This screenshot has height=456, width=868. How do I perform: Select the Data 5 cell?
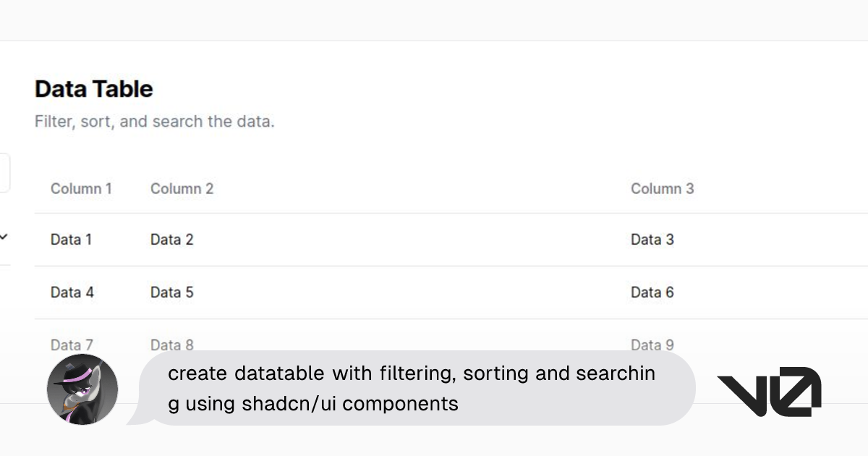pyautogui.click(x=171, y=292)
